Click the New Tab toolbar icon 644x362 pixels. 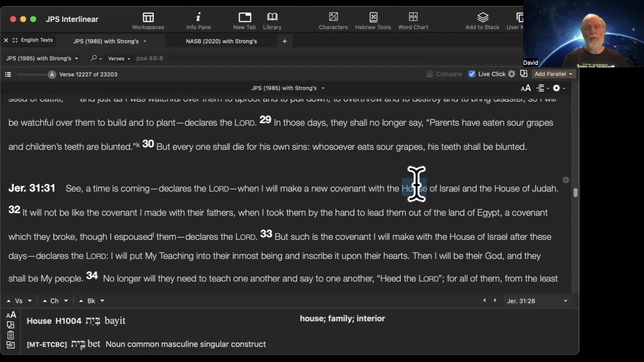[245, 21]
